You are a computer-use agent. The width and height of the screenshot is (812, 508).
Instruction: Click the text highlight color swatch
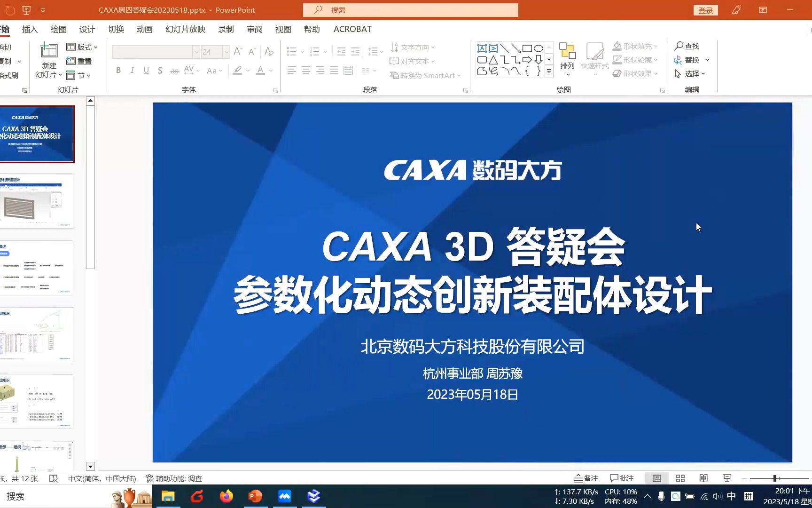[x=238, y=71]
